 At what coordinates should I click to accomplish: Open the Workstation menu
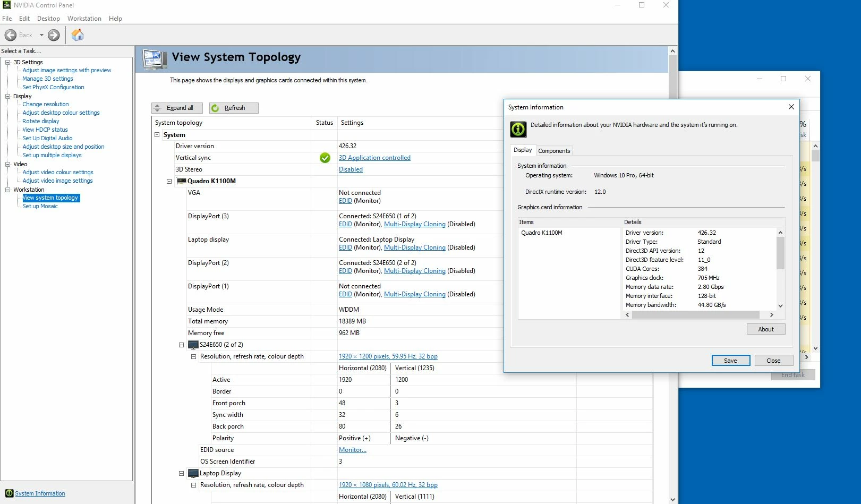(84, 19)
